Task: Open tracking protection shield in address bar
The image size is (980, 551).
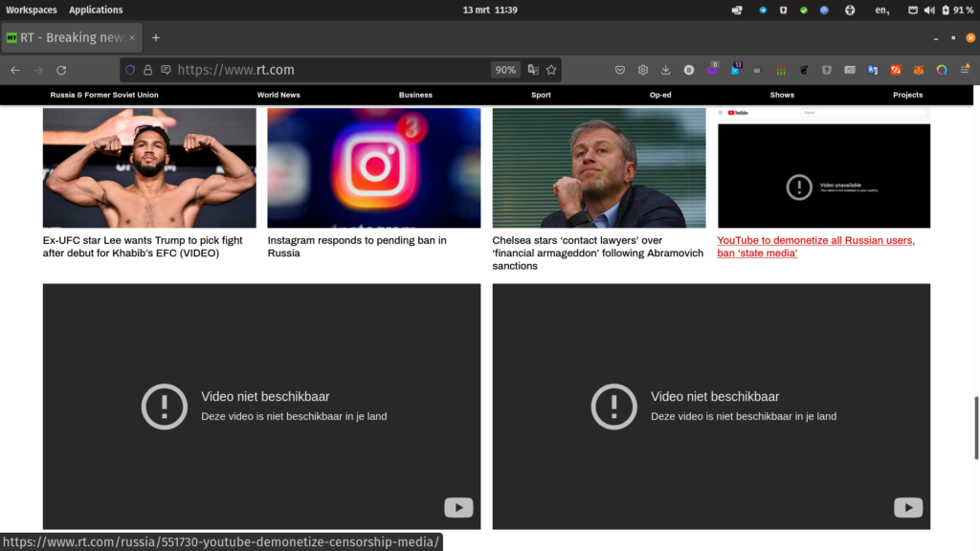Action: click(130, 70)
